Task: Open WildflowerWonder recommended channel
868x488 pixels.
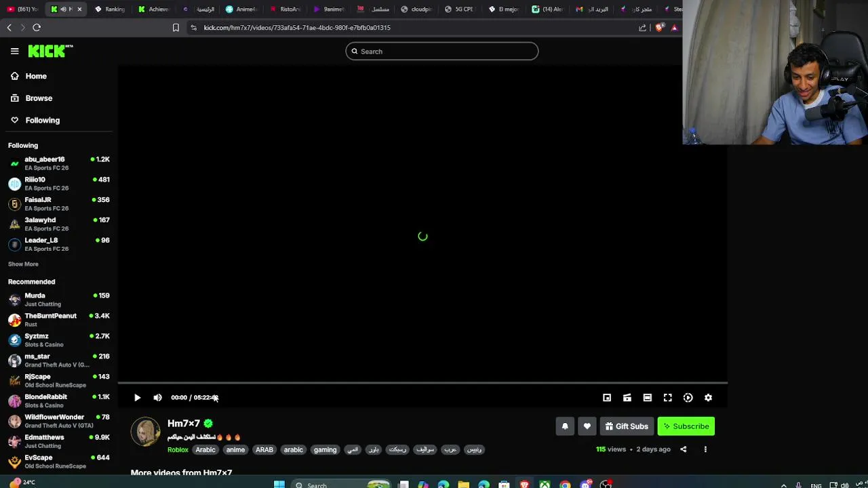Action: (59, 421)
